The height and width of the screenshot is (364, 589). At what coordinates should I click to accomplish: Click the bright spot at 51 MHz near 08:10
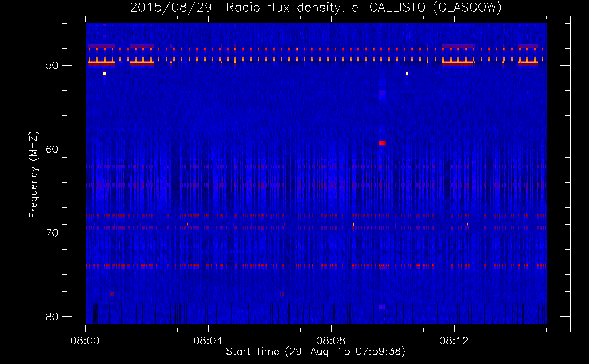[x=407, y=74]
